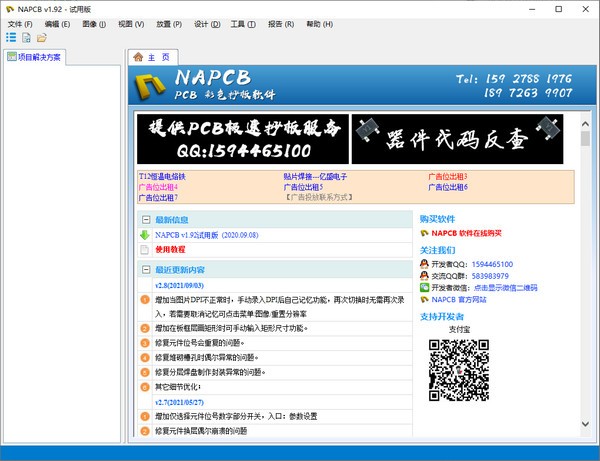
Task: Click the WeChat icon beside 开发者微信
Action: pos(424,287)
